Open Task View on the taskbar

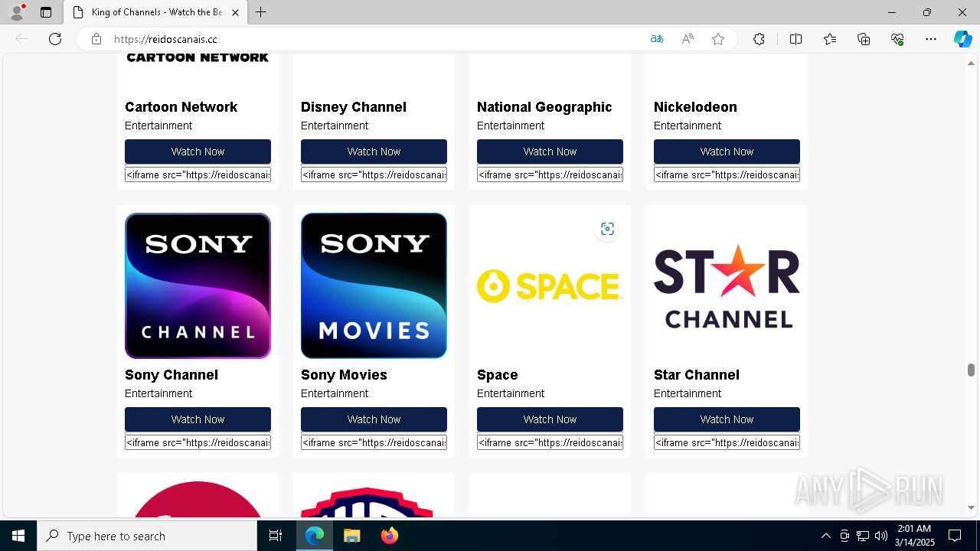pyautogui.click(x=276, y=536)
